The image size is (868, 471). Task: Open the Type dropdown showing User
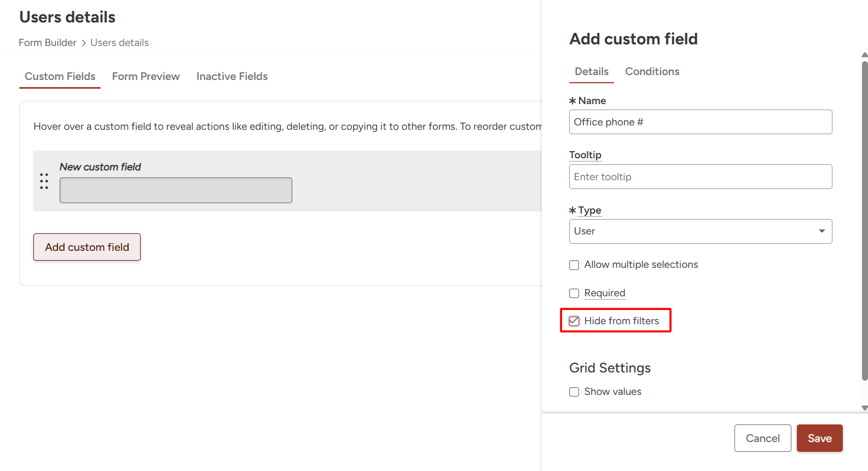[x=700, y=231]
